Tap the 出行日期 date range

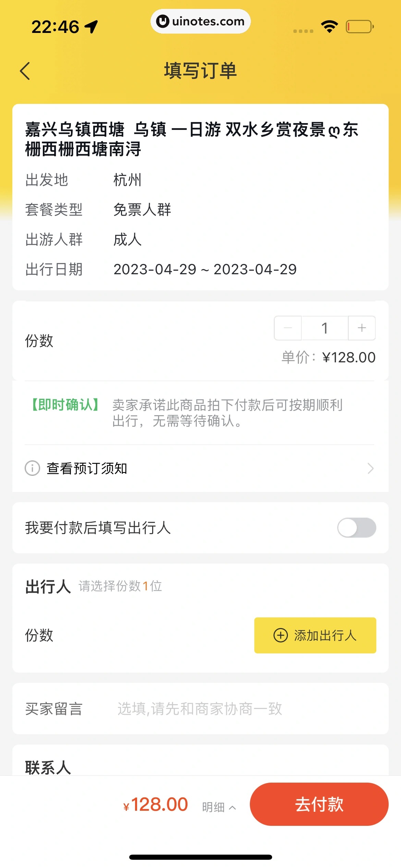pos(205,269)
